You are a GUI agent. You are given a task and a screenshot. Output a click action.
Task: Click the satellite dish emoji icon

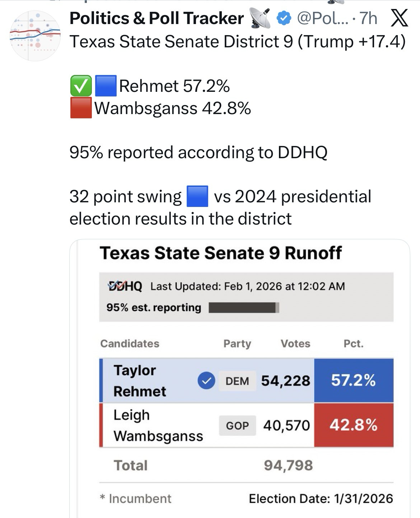tap(260, 18)
